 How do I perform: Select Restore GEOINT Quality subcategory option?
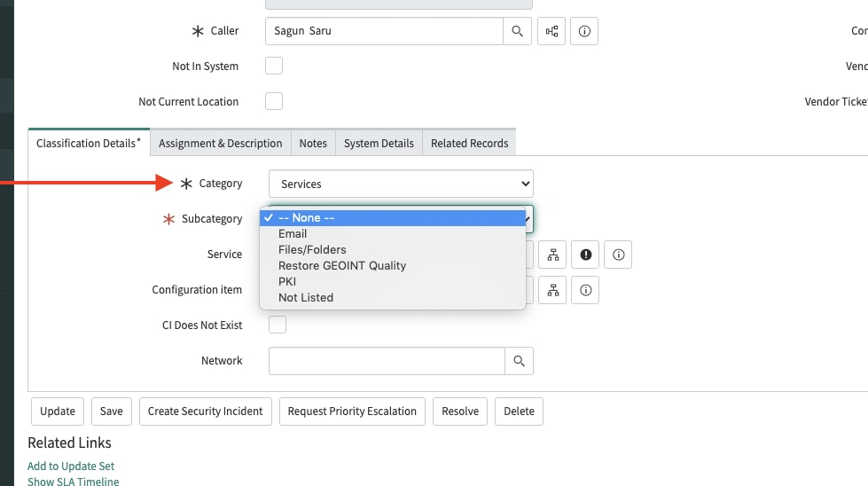point(341,266)
